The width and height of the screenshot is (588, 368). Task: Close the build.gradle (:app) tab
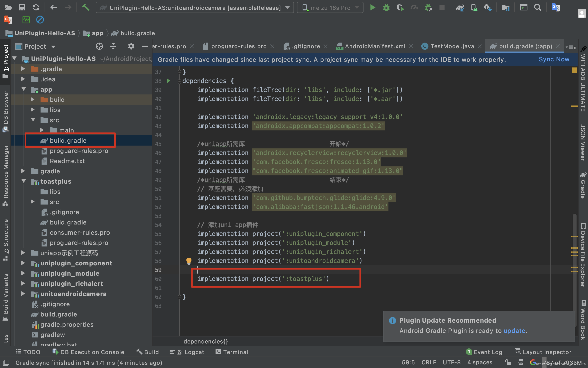point(558,46)
